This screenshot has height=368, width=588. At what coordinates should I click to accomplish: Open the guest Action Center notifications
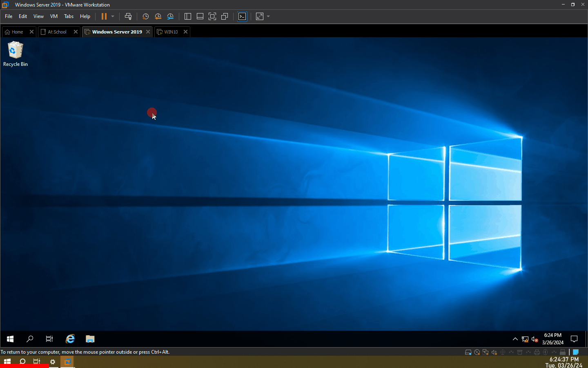point(574,339)
